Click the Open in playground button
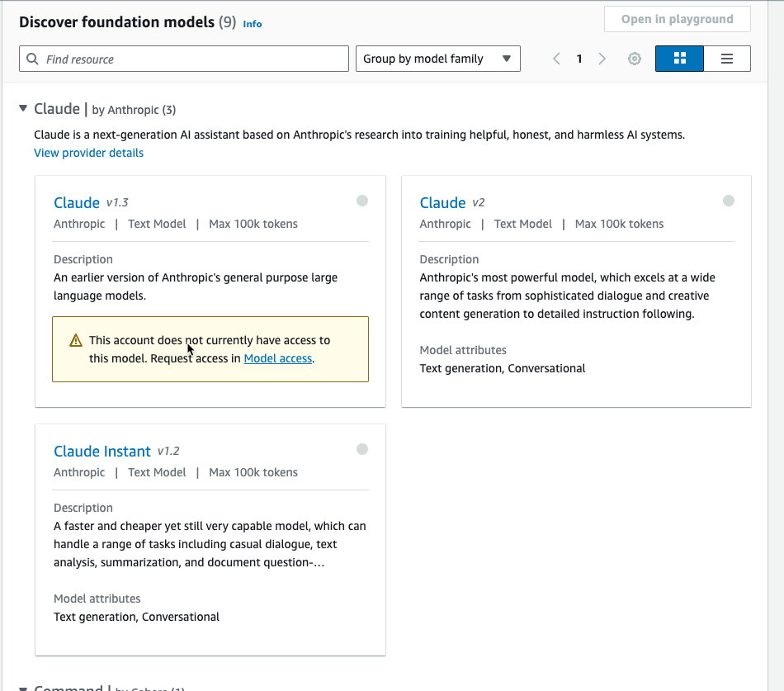Viewport: 784px width, 691px height. (x=677, y=19)
